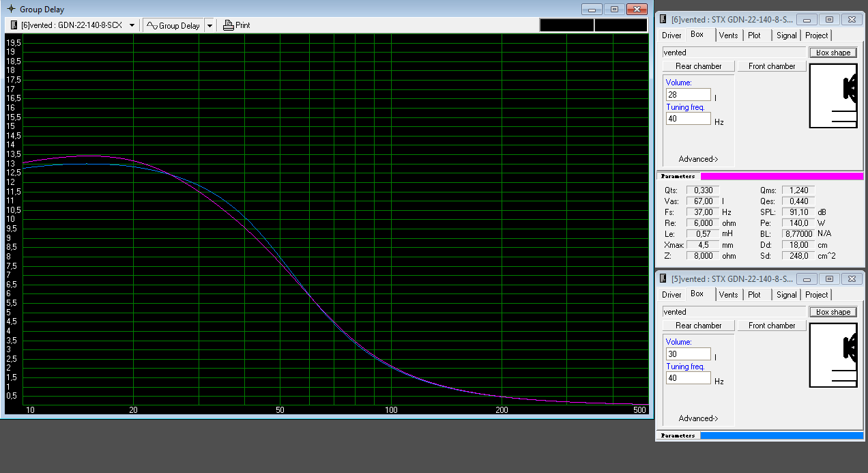Click the vented box type field in [5]vented
The height and width of the screenshot is (473, 868).
734,312
